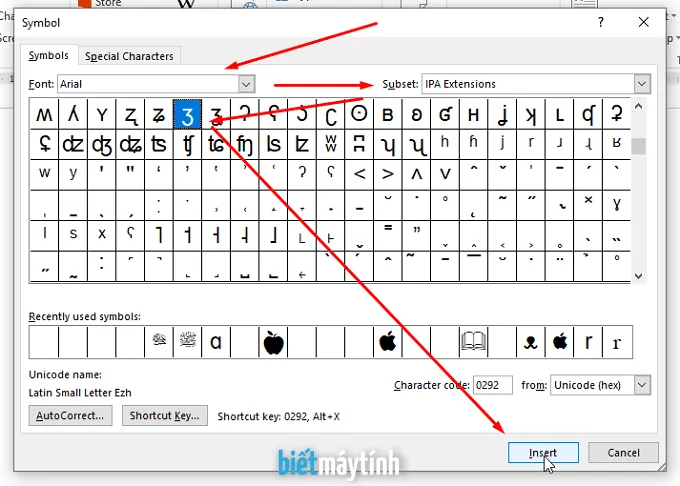Click the IPA Extensions subset field
This screenshot has width=680, height=486.
tap(528, 84)
